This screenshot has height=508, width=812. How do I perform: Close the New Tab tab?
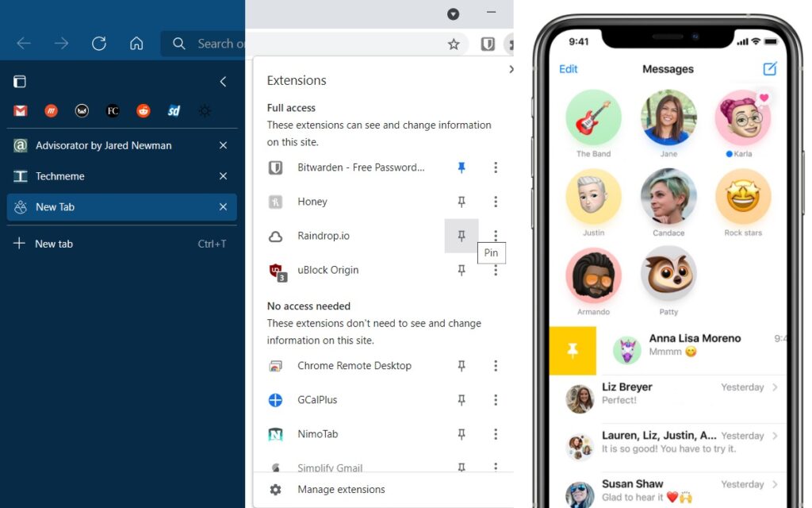pos(223,207)
